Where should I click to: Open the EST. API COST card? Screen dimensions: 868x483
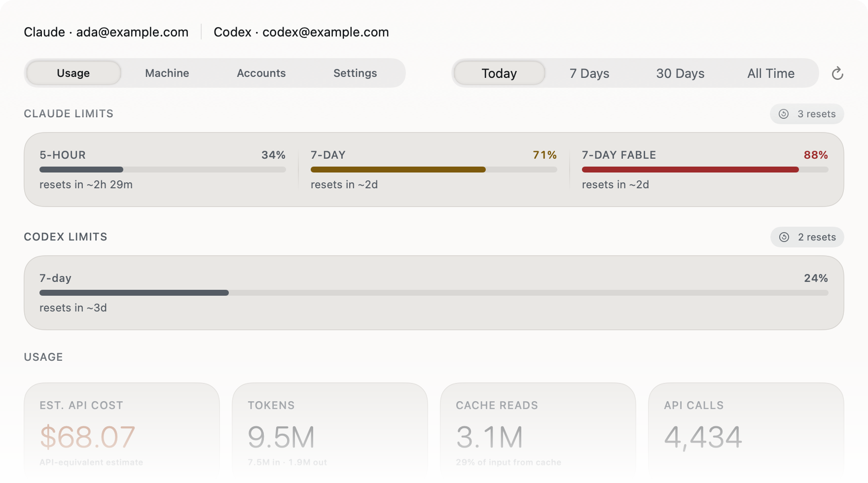pos(122,433)
